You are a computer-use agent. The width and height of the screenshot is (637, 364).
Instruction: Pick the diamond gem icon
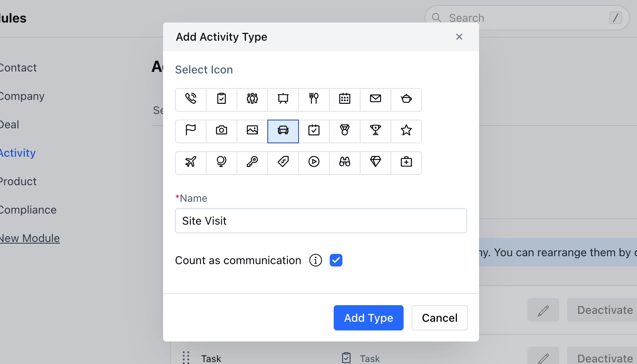[x=376, y=162]
